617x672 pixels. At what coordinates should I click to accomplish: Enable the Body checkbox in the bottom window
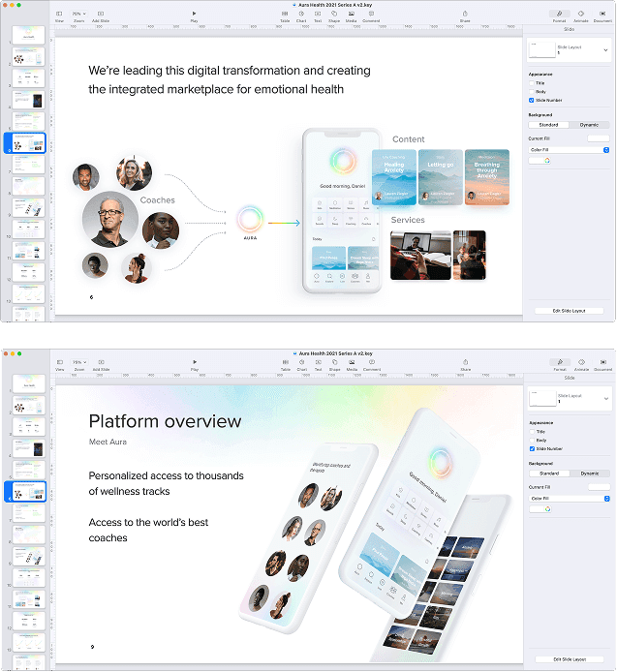pyautogui.click(x=532, y=441)
